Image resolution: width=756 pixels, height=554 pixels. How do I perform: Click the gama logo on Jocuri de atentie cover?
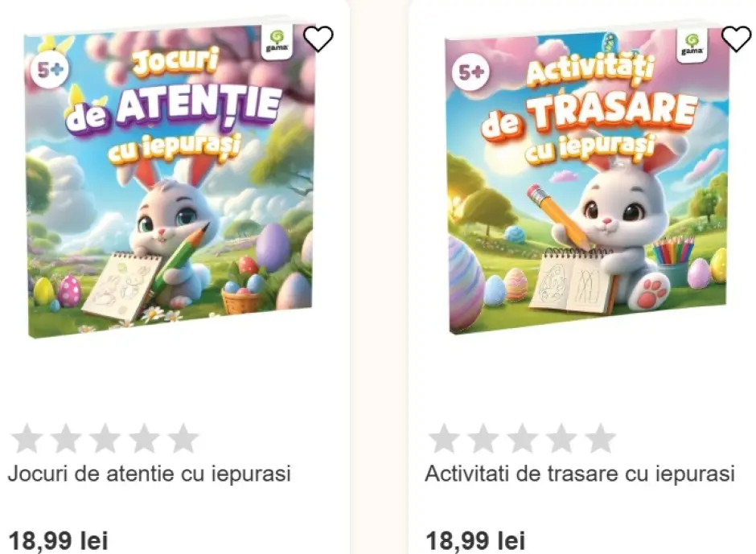[277, 42]
